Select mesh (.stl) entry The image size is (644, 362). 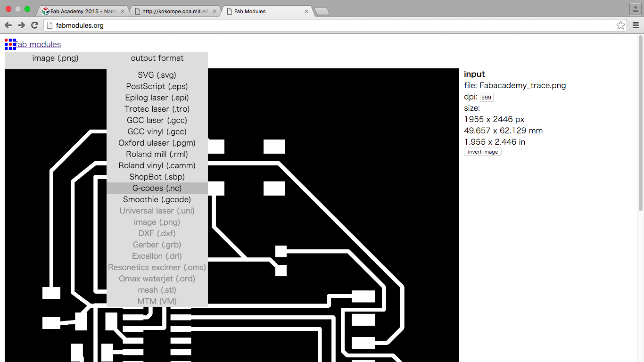(157, 290)
